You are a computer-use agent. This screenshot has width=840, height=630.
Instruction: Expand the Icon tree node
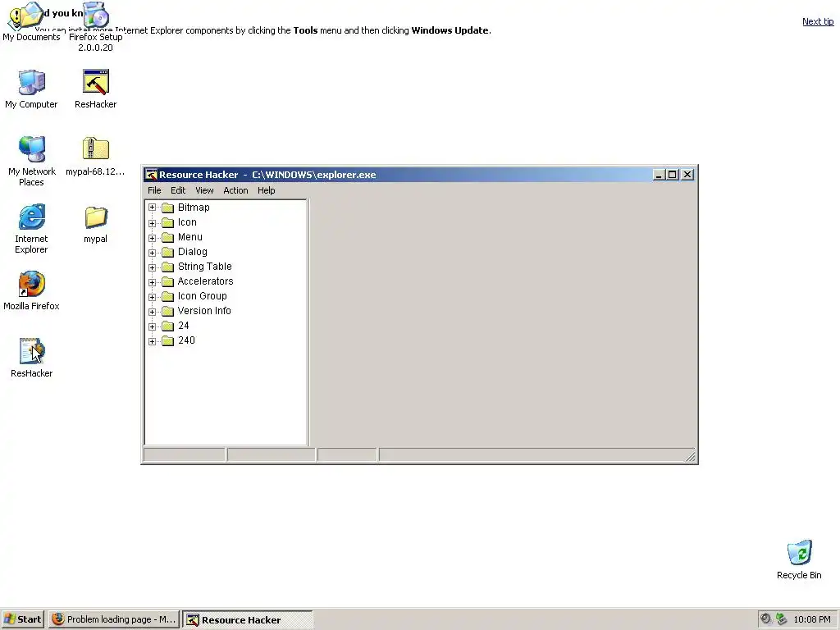[152, 222]
